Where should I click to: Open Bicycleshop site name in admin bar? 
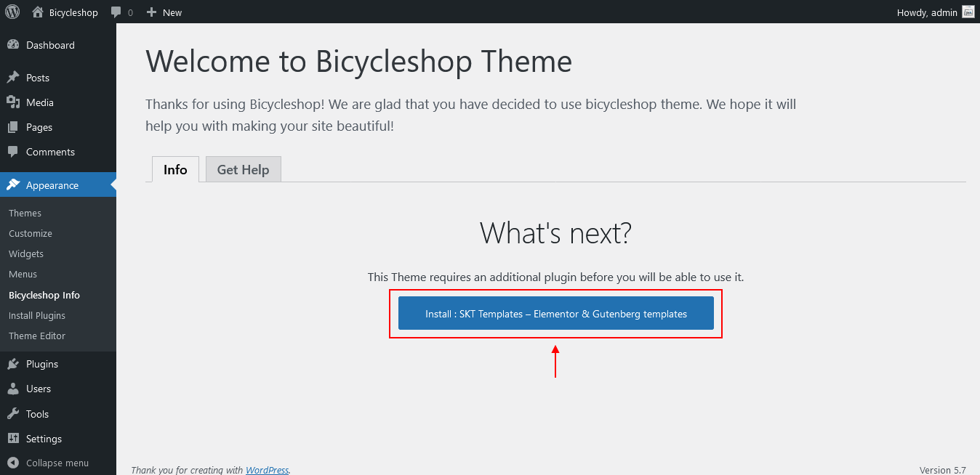pos(73,12)
